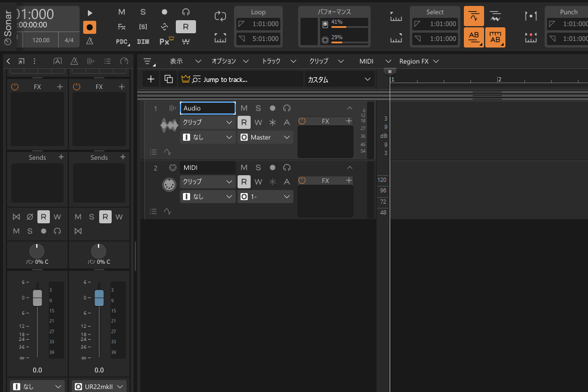
Task: Collapse the Audio track with chevron
Action: pos(349,108)
